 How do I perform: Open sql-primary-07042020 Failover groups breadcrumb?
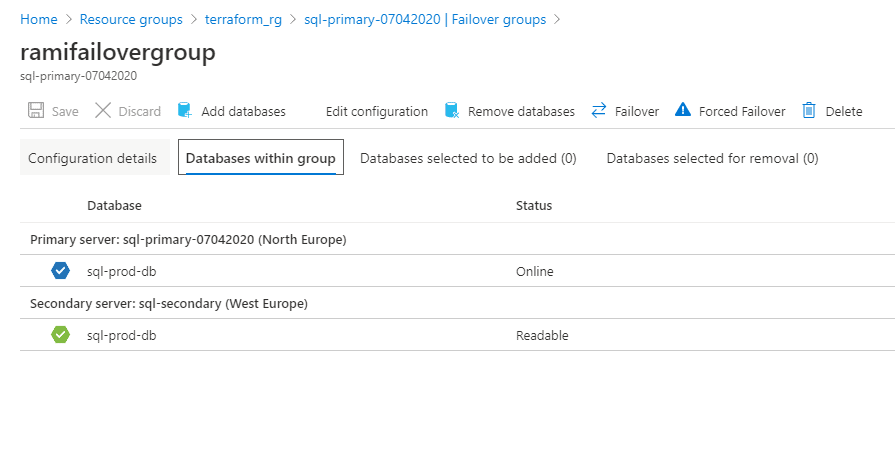[425, 19]
